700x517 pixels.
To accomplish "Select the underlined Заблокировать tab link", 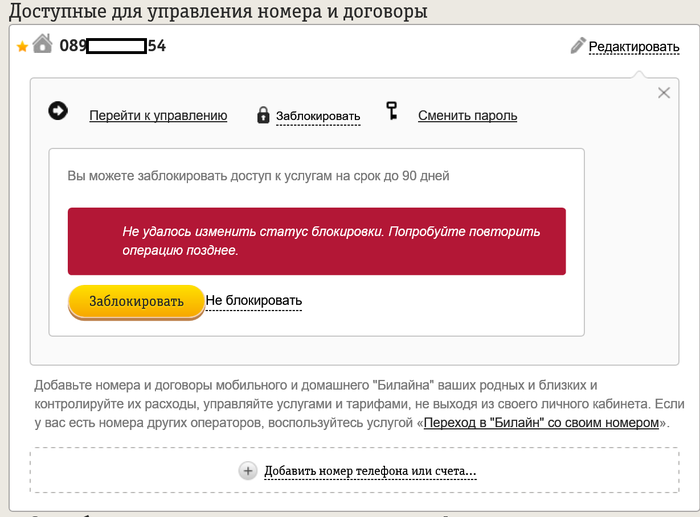I will (x=318, y=116).
